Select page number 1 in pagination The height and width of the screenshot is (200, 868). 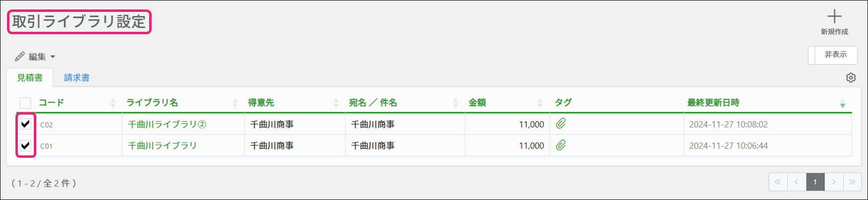pyautogui.click(x=815, y=182)
